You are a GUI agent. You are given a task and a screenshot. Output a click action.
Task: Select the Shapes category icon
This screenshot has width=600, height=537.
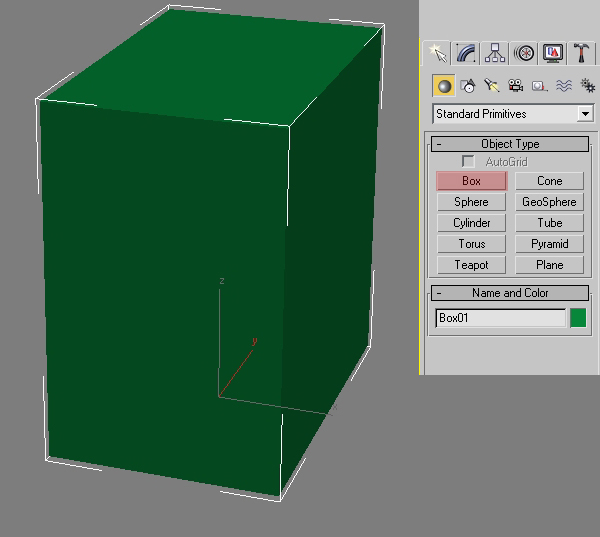[467, 86]
